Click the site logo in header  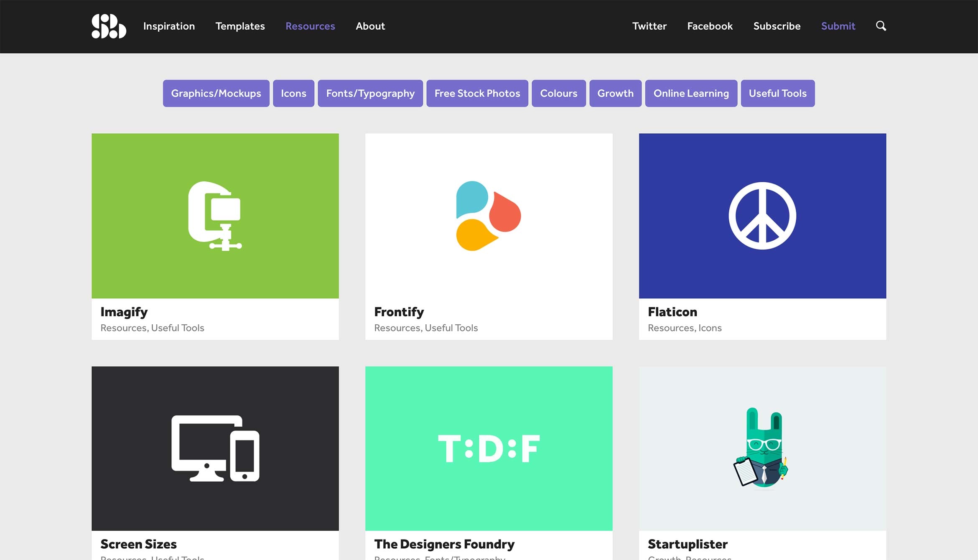[109, 26]
